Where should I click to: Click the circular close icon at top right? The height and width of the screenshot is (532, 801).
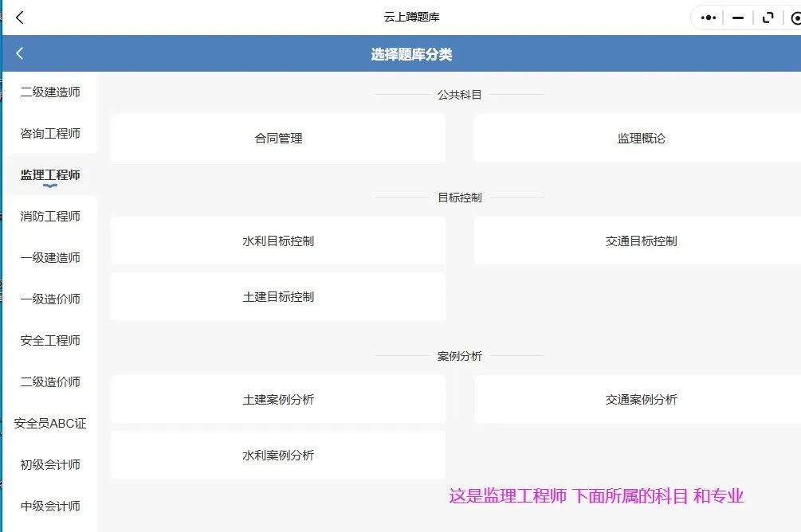(x=795, y=18)
